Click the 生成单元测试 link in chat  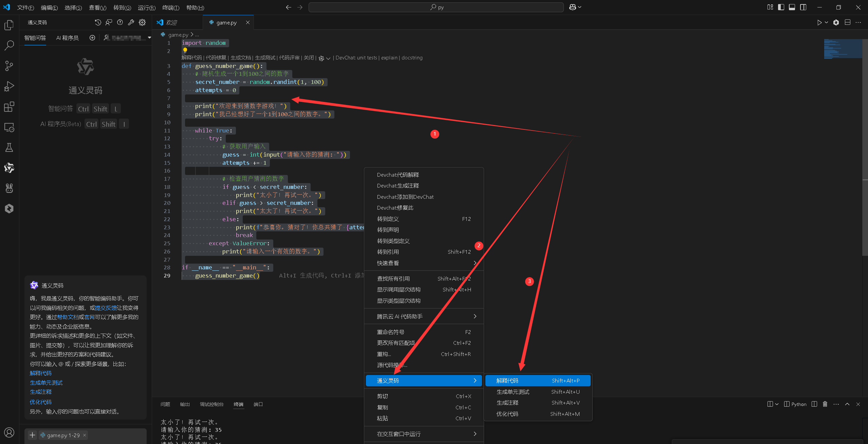(46, 383)
